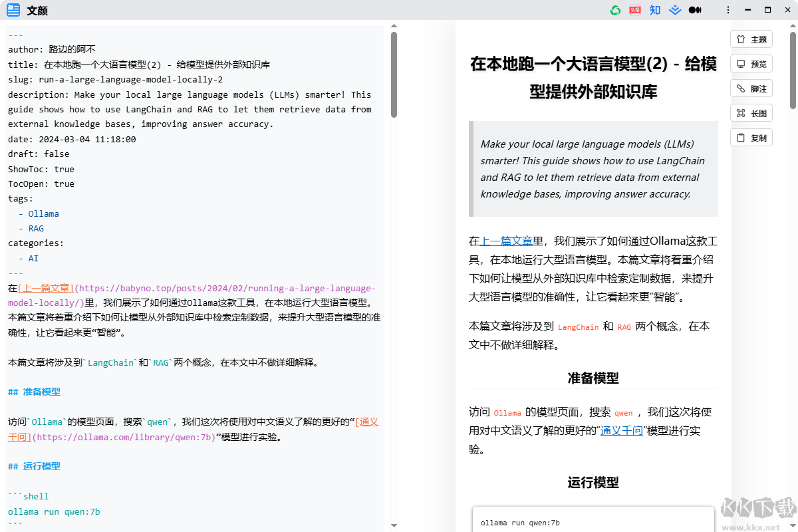Open the 上一篇文章 link in preview

tap(506, 241)
